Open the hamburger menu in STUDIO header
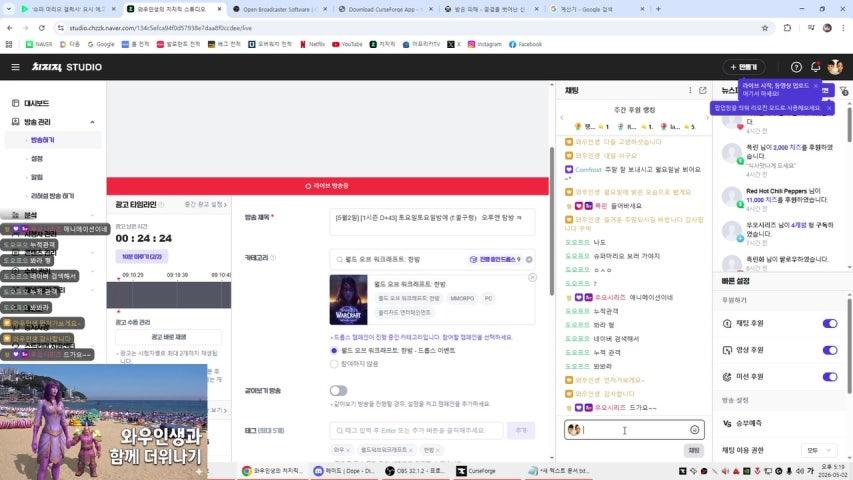Image resolution: width=853 pixels, height=480 pixels. [x=15, y=67]
